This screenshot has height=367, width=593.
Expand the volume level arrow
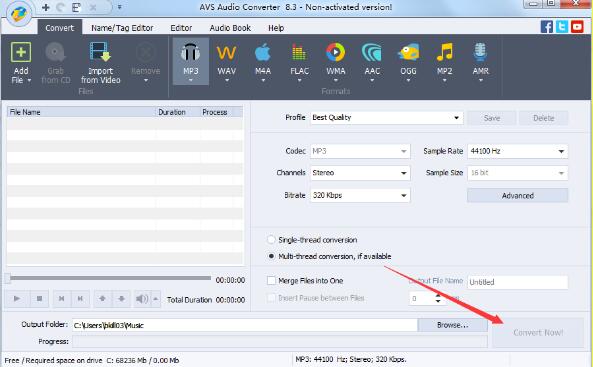156,299
